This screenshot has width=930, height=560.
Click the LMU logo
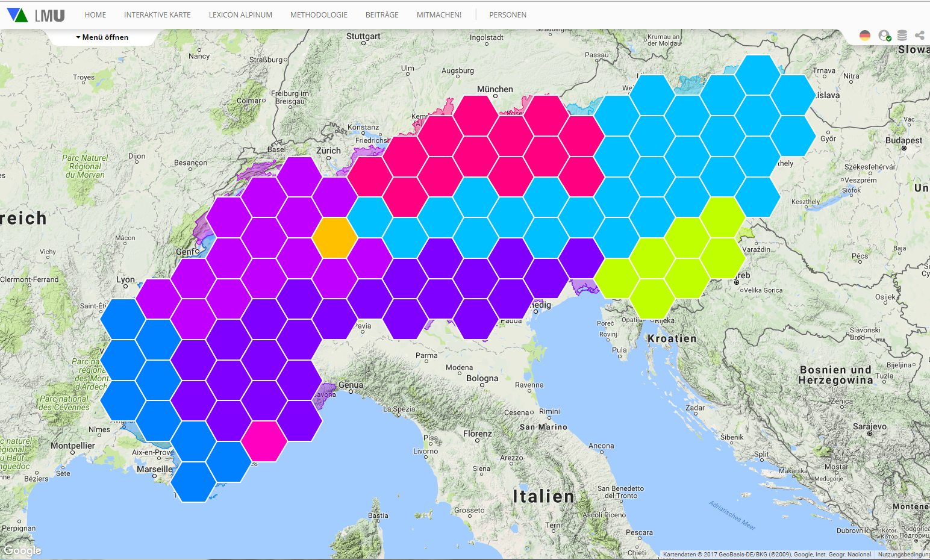click(x=49, y=16)
